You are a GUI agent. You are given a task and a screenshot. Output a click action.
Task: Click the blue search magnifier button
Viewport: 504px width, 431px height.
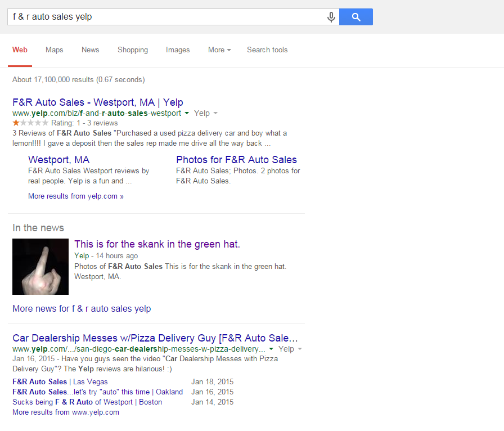click(x=356, y=17)
